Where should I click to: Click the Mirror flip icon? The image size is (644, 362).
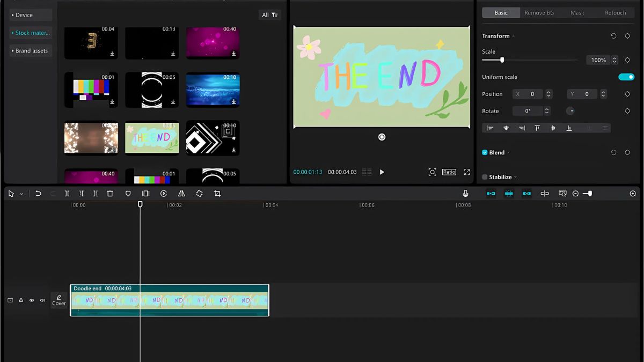[x=181, y=194]
